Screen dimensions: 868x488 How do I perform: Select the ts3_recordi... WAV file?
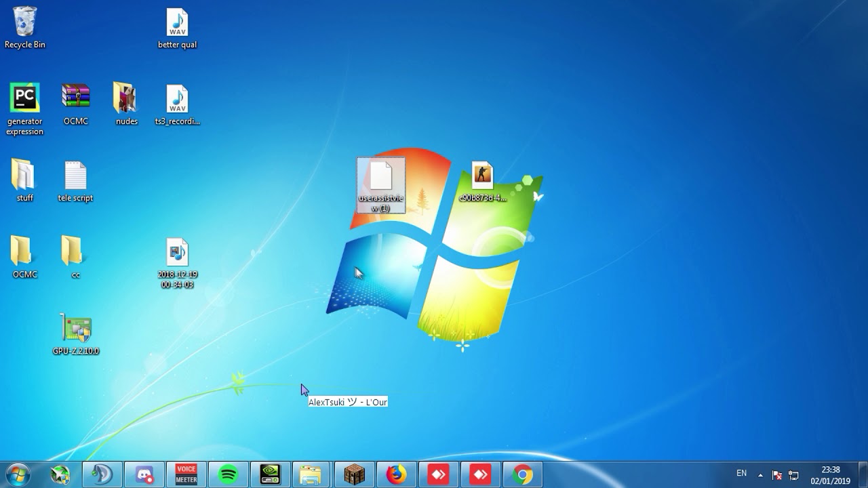coord(177,104)
